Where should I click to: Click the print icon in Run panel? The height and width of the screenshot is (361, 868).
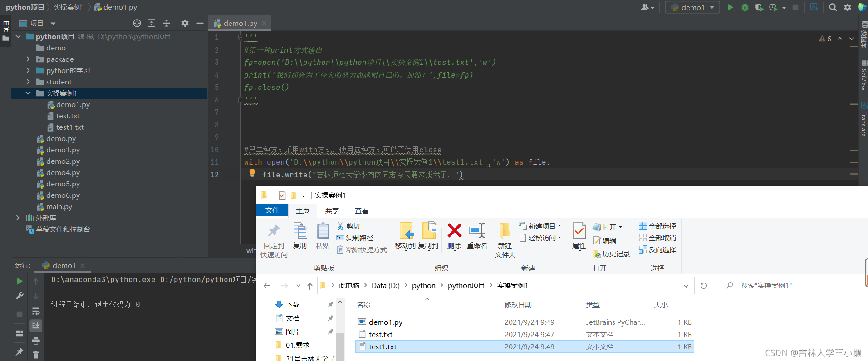point(36,341)
